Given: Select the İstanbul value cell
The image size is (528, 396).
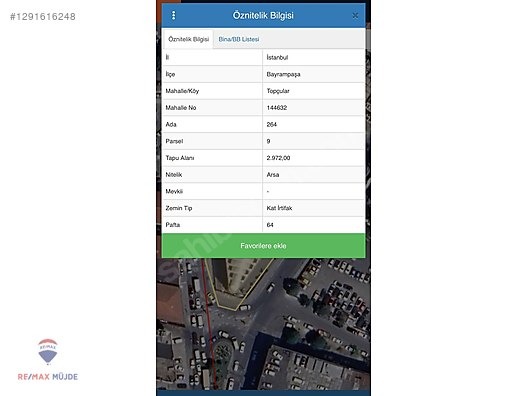Looking at the screenshot, I should tap(314, 58).
